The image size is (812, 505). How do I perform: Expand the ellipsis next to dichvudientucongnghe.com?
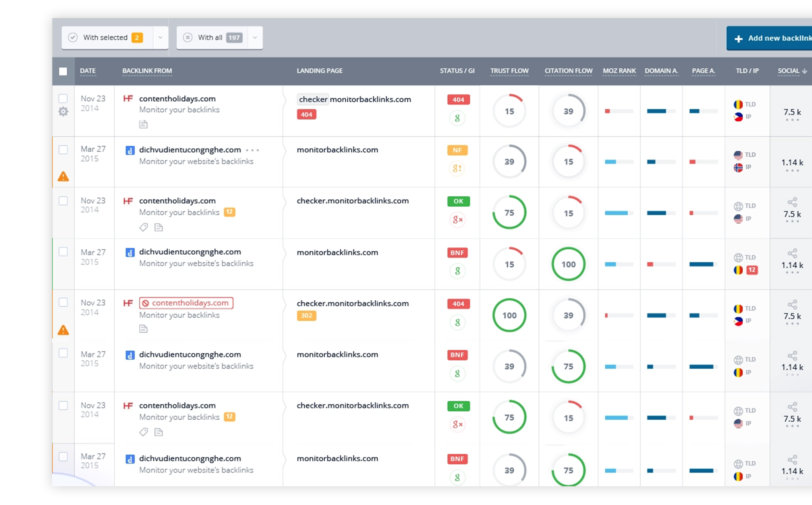[x=253, y=150]
